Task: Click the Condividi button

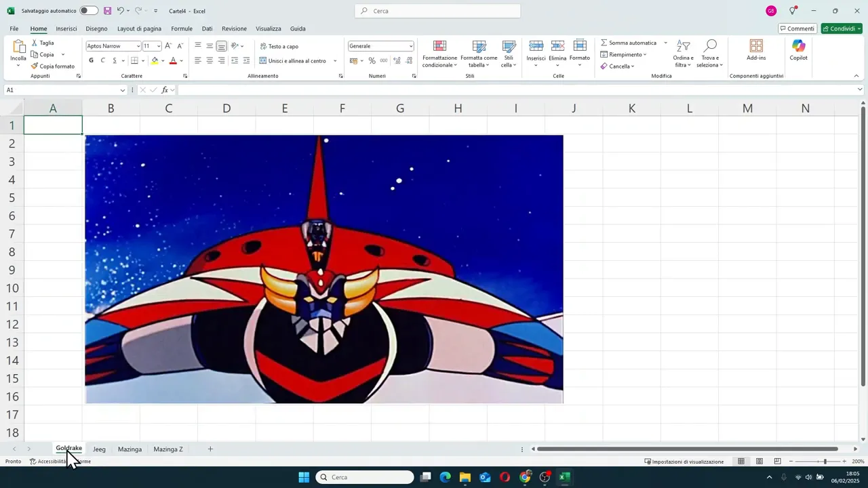Action: 841,28
